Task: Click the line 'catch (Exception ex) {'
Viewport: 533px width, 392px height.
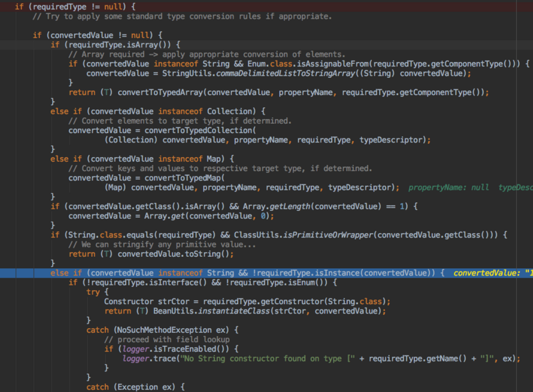Action: tap(135, 387)
